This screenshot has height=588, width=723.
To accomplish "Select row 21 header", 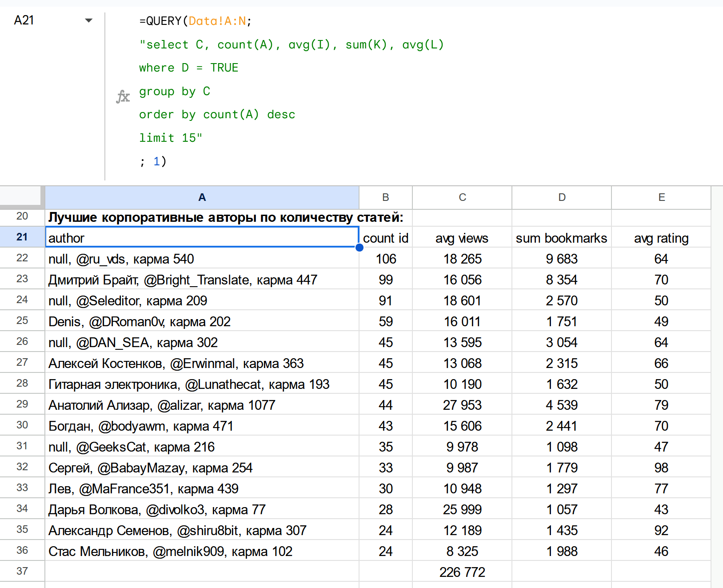I will 22,237.
